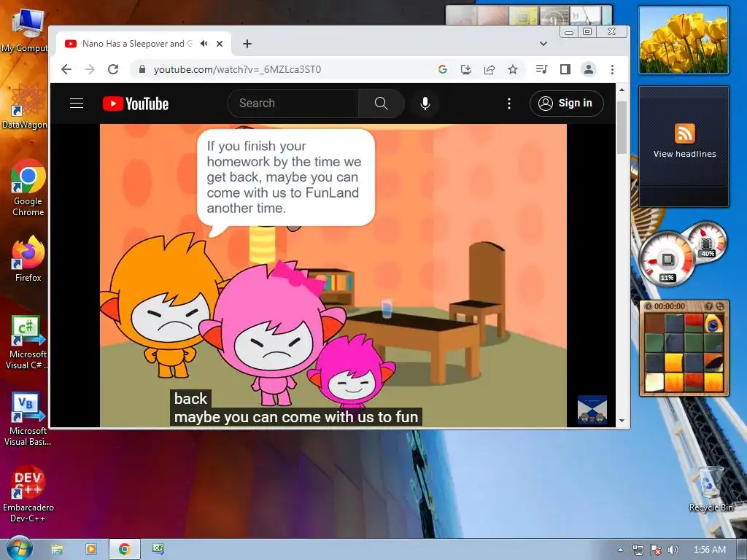This screenshot has height=560, width=747.
Task: Click the YouTube search magnifier button
Action: coord(381,104)
